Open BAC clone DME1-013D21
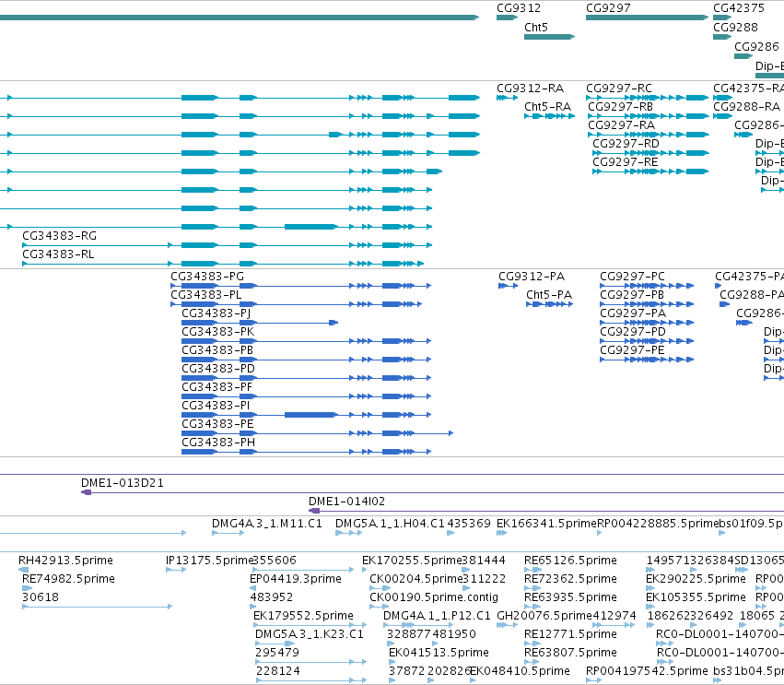The width and height of the screenshot is (784, 685). (432, 492)
